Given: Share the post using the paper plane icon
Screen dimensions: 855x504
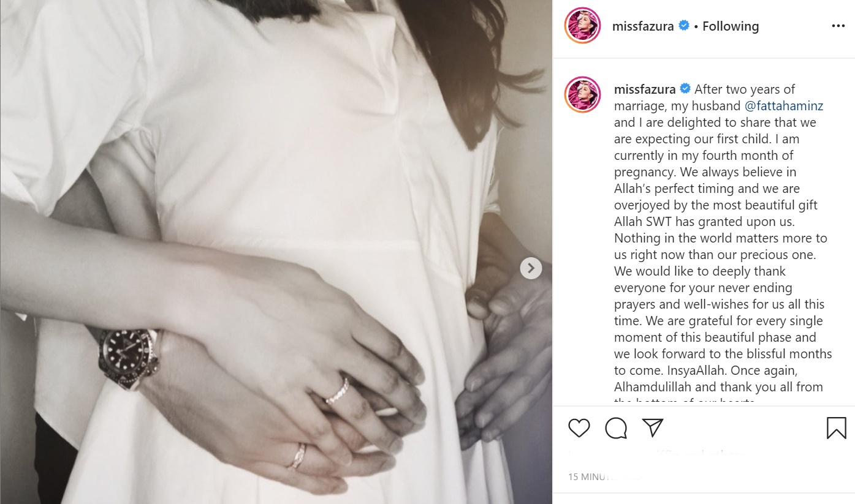Looking at the screenshot, I should tap(652, 427).
